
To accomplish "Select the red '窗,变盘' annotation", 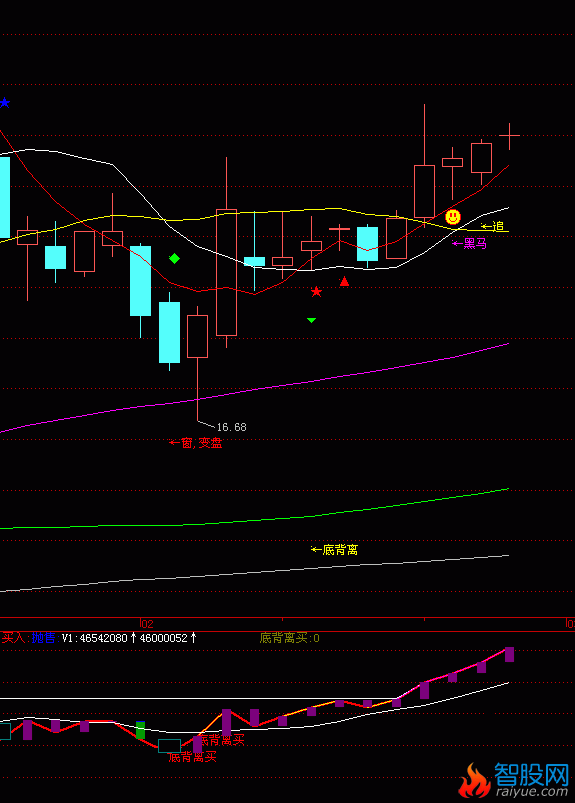I will pyautogui.click(x=196, y=443).
